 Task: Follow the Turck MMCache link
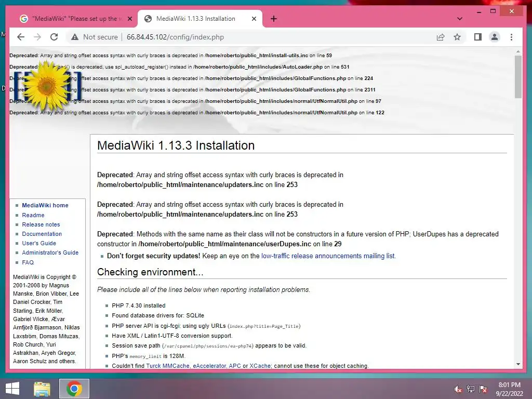[x=168, y=366]
